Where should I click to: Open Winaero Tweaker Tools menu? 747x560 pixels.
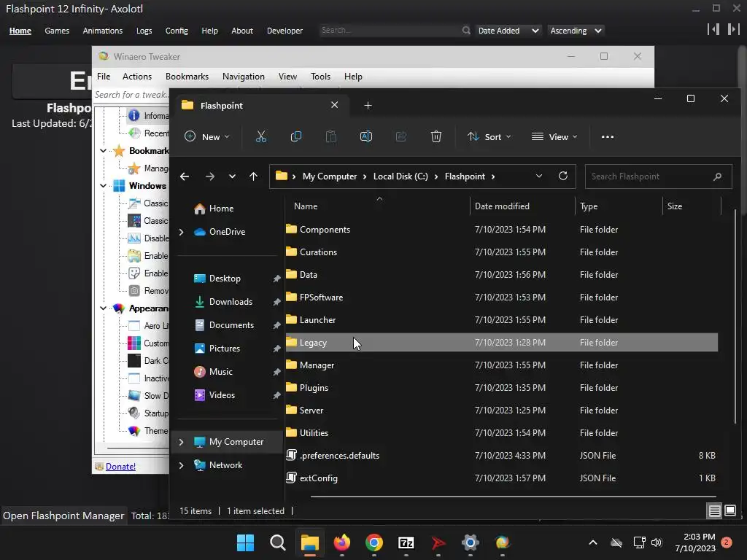pos(320,77)
